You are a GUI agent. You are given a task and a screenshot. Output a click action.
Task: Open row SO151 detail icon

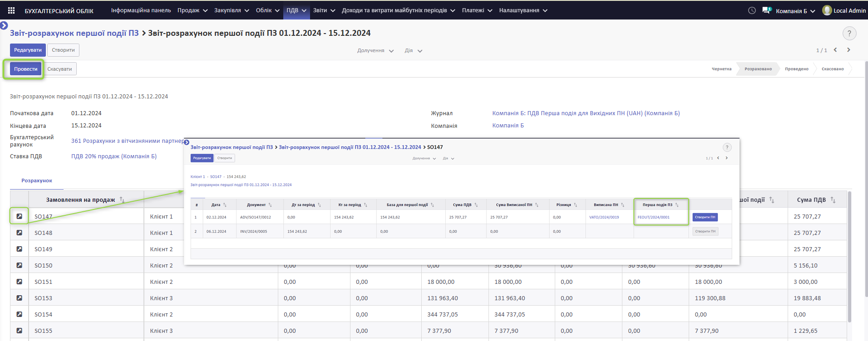20,282
